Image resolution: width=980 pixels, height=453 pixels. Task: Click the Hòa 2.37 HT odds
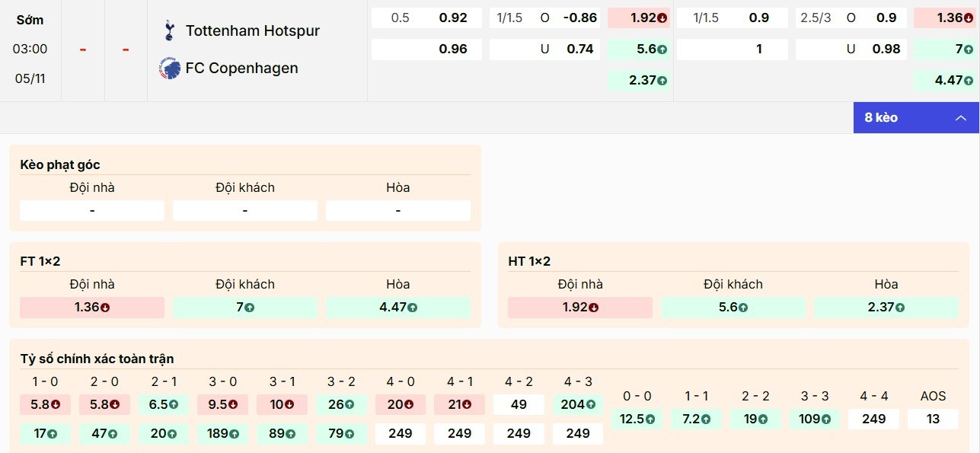[886, 307]
